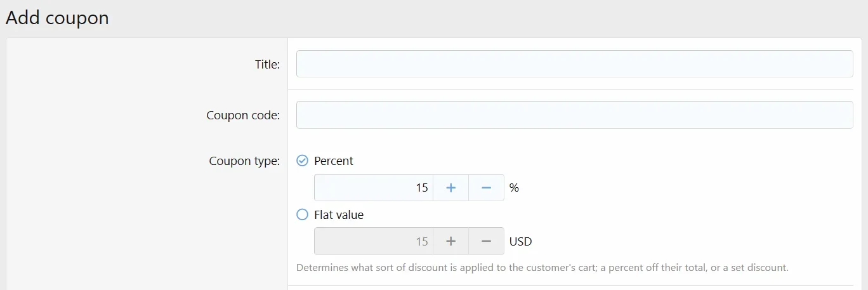Click the Coupon type: field label
This screenshot has width=868, height=290.
[x=244, y=161]
